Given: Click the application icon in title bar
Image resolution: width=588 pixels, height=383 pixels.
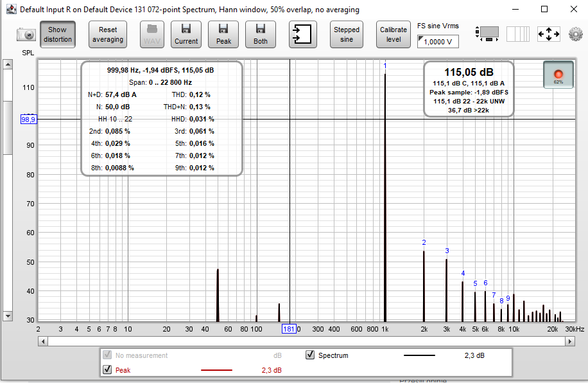Looking at the screenshot, I should [12, 9].
